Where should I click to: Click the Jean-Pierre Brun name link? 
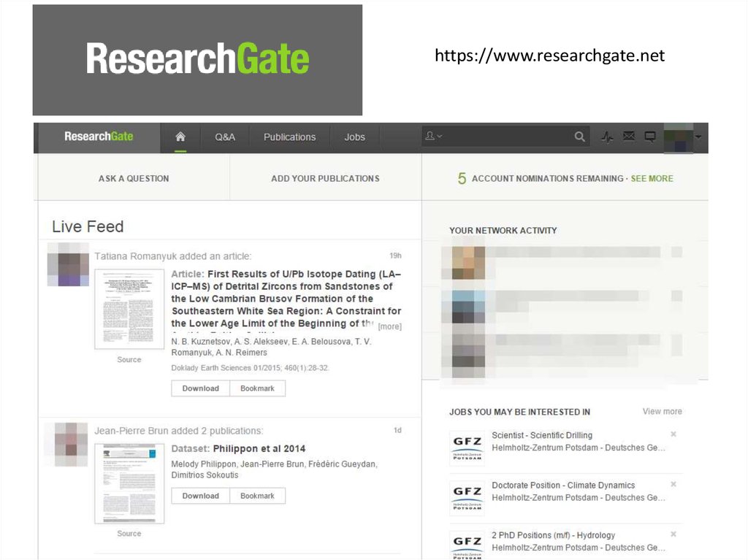click(x=131, y=431)
